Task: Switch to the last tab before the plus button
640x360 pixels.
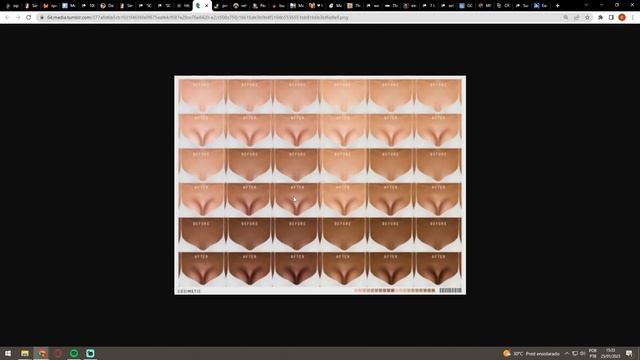Action: click(x=541, y=6)
